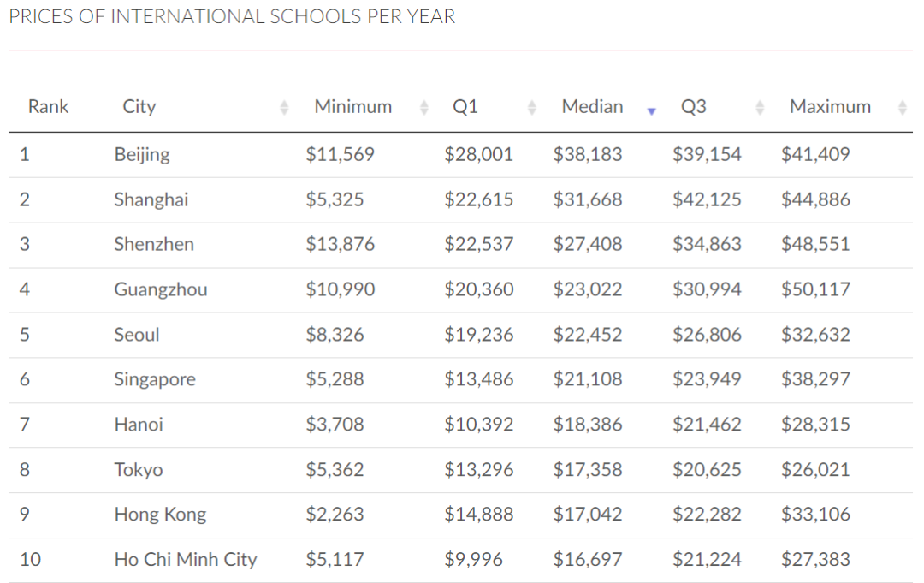
Task: Click the sort arrows beside City
Action: point(285,108)
